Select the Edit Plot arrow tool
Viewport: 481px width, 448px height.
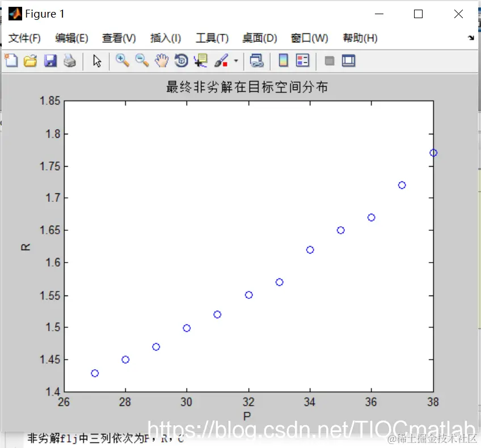pyautogui.click(x=96, y=61)
